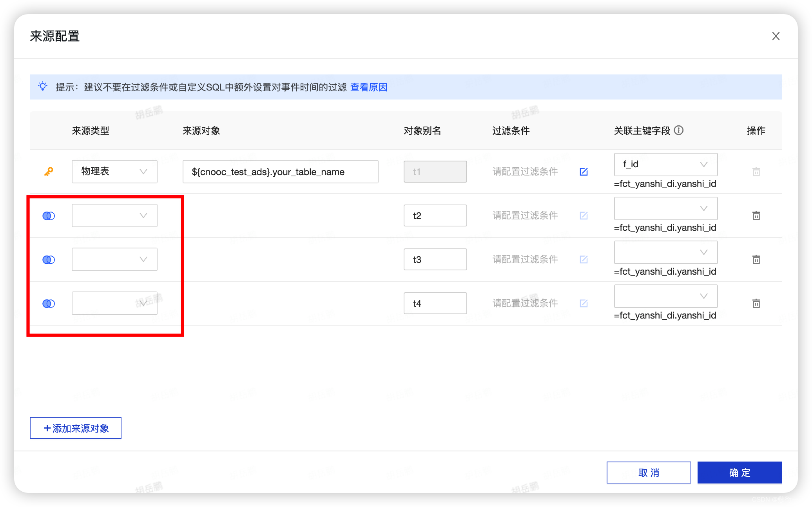Open the 物理表 source type dropdown
812x507 pixels.
[x=114, y=172]
